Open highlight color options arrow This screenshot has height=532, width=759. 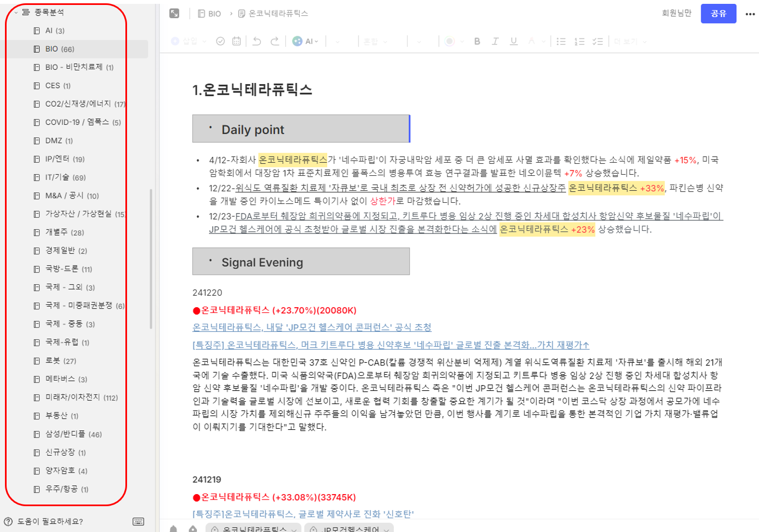462,41
